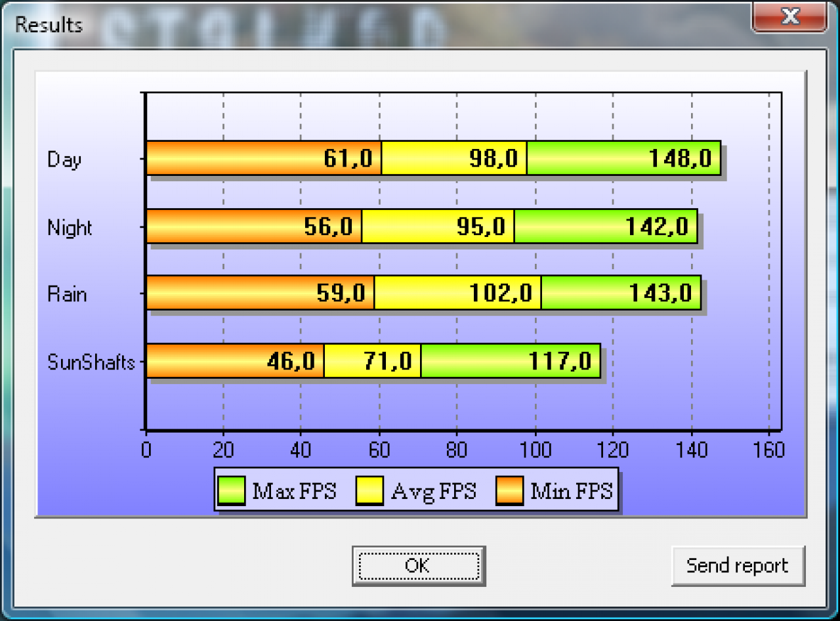This screenshot has width=840, height=621.
Task: Click the orange Min FPS legend swatch
Action: click(x=509, y=491)
